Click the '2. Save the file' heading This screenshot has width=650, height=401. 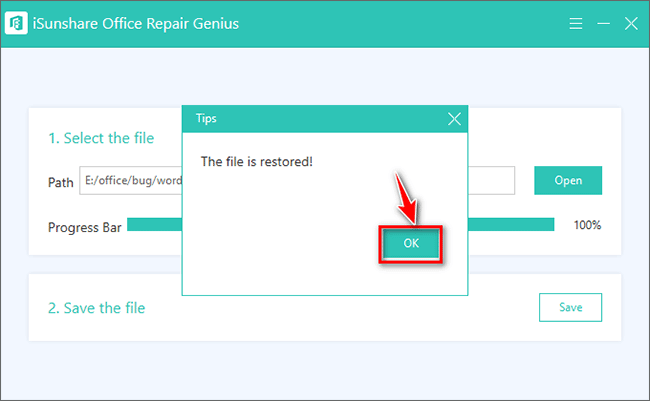[x=97, y=308]
